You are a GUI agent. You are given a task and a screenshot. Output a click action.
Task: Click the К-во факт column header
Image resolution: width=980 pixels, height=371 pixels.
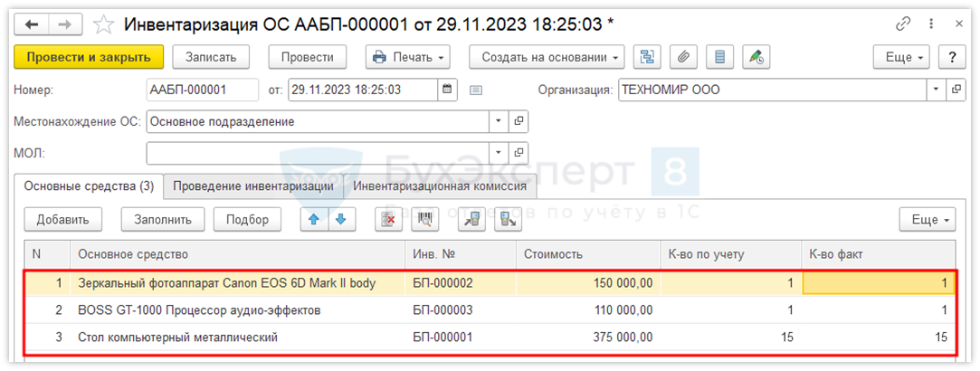pos(878,254)
